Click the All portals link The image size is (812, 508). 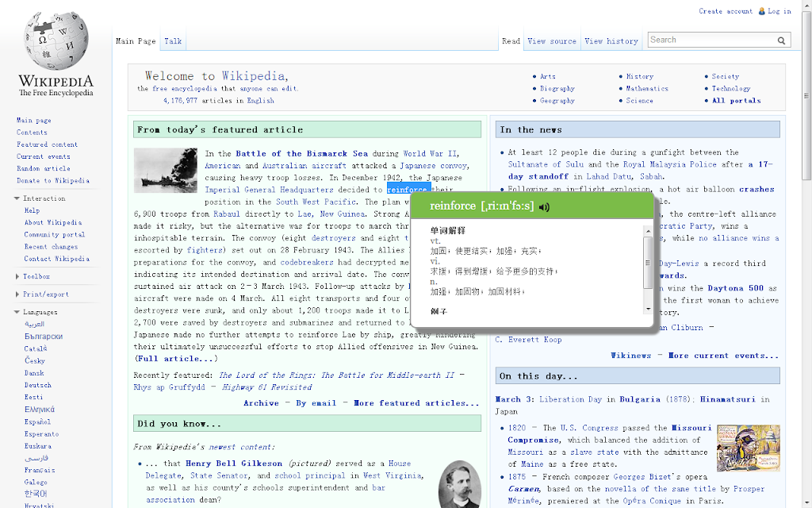click(x=737, y=101)
